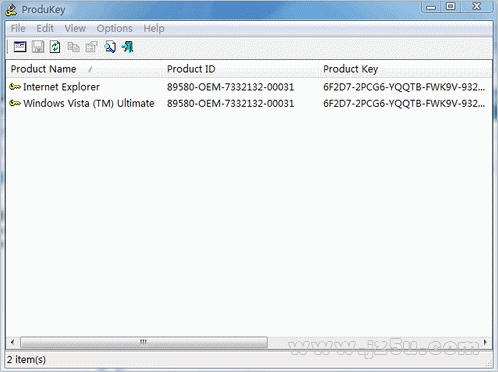Sort by the Product ID column header
The image size is (498, 372).
240,69
